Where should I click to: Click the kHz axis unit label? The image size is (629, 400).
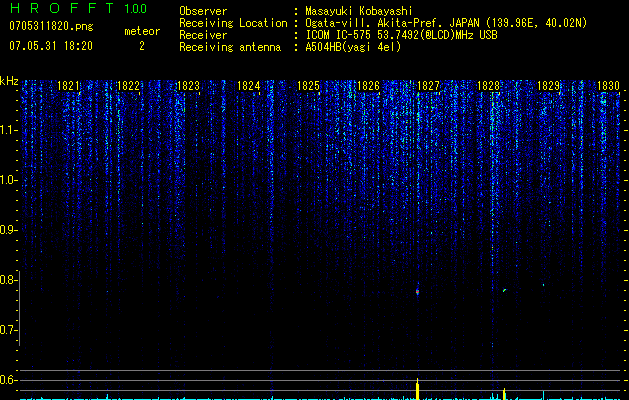pyautogui.click(x=9, y=81)
